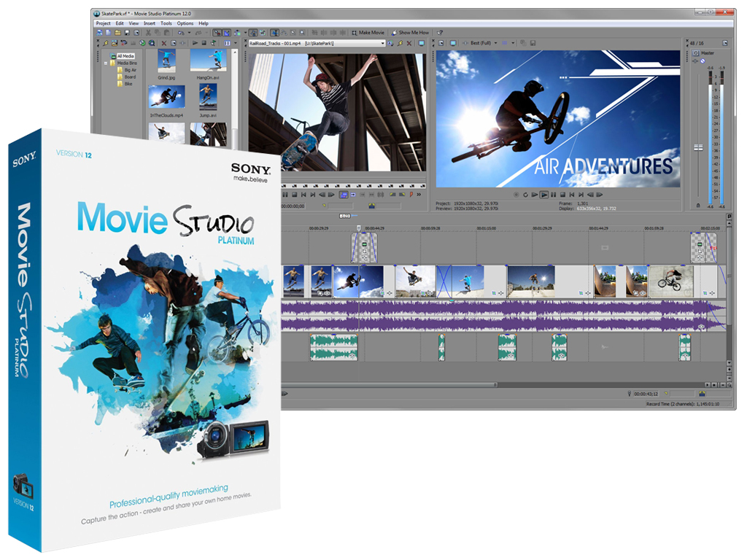
Task: Toggle the Enable Snapping toolbar button
Action: pyautogui.click(x=217, y=33)
